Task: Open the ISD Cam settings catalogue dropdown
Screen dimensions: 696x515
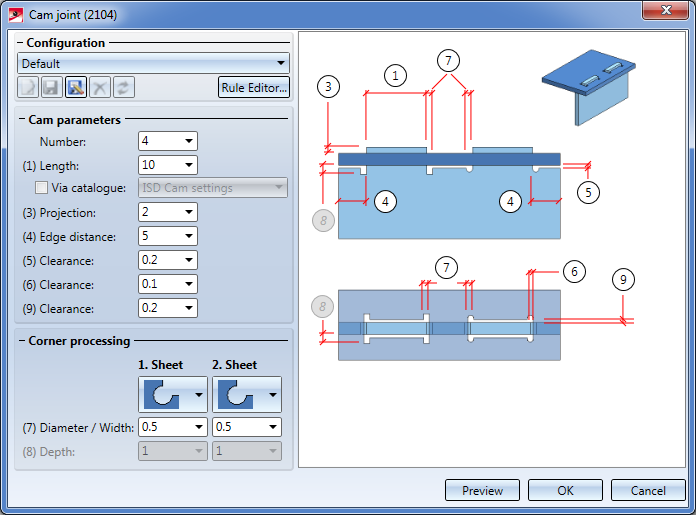Action: tap(213, 188)
